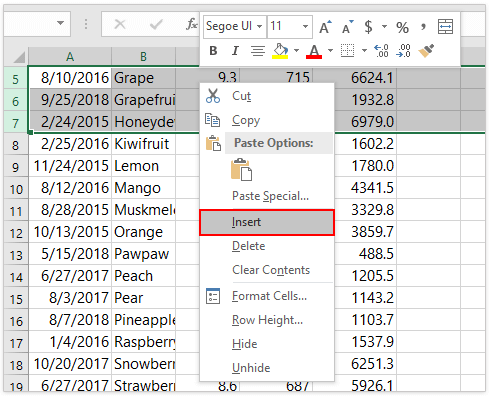Screen dimensions: 492x397
Task: Click cell containing Orange
Action: pos(143,232)
